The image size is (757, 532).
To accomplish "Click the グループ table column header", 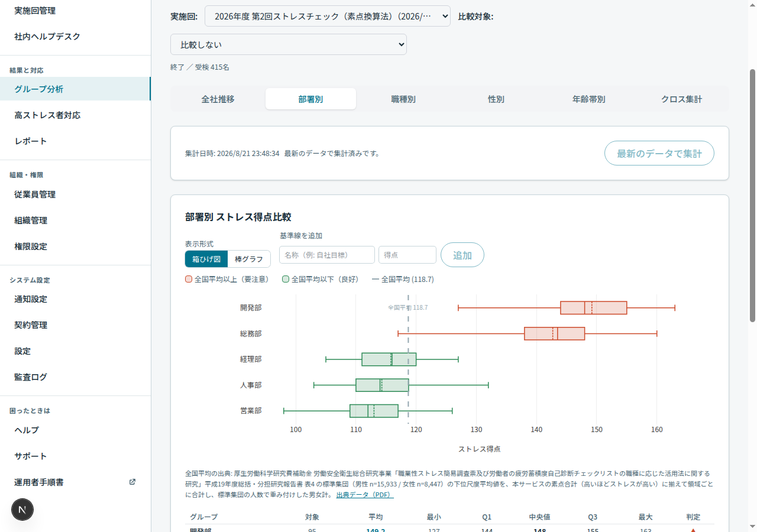I will tap(203, 517).
